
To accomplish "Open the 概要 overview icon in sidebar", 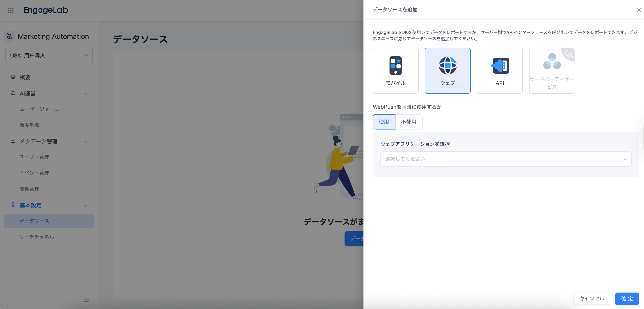I will pos(13,77).
